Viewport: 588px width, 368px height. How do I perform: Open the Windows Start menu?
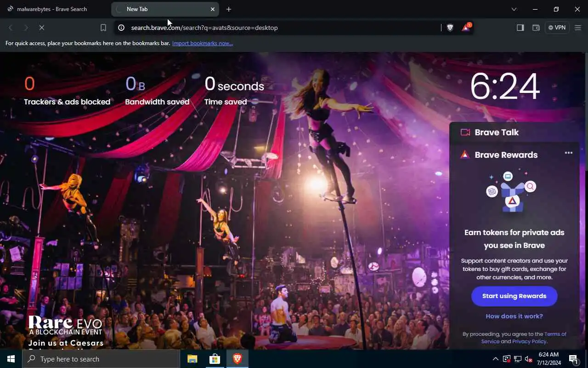(11, 359)
